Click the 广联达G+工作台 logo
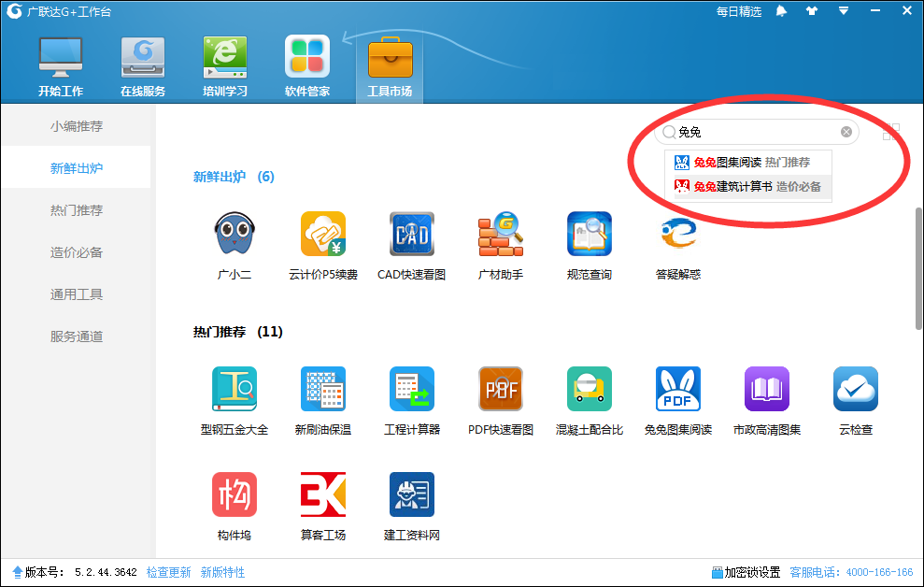The width and height of the screenshot is (924, 587). click(x=14, y=11)
